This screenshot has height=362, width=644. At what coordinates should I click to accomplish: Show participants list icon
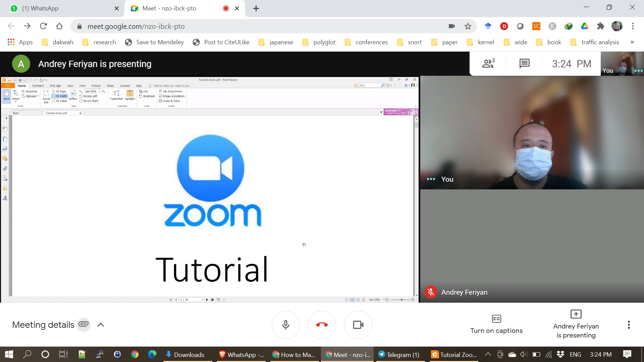pos(488,63)
